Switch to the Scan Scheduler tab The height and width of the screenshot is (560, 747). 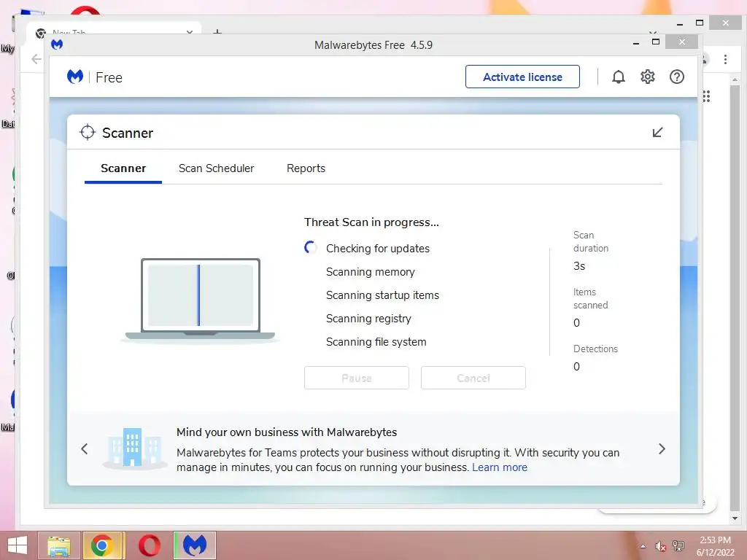tap(216, 168)
